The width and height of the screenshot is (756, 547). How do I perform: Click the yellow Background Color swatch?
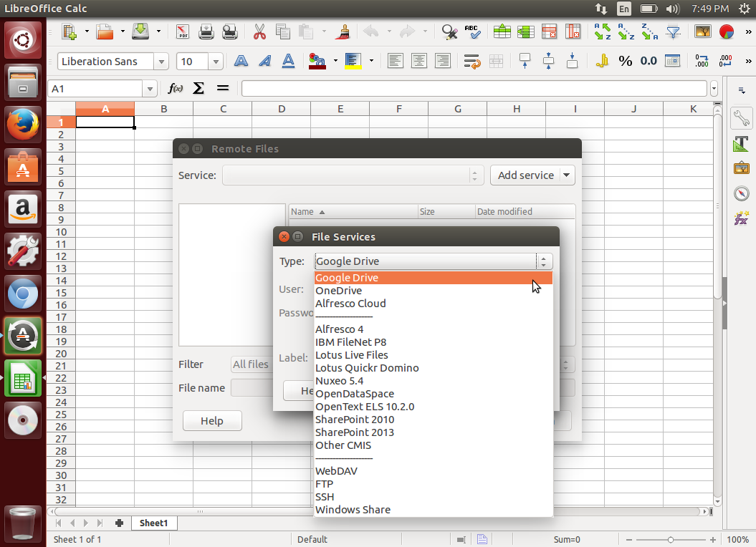353,61
